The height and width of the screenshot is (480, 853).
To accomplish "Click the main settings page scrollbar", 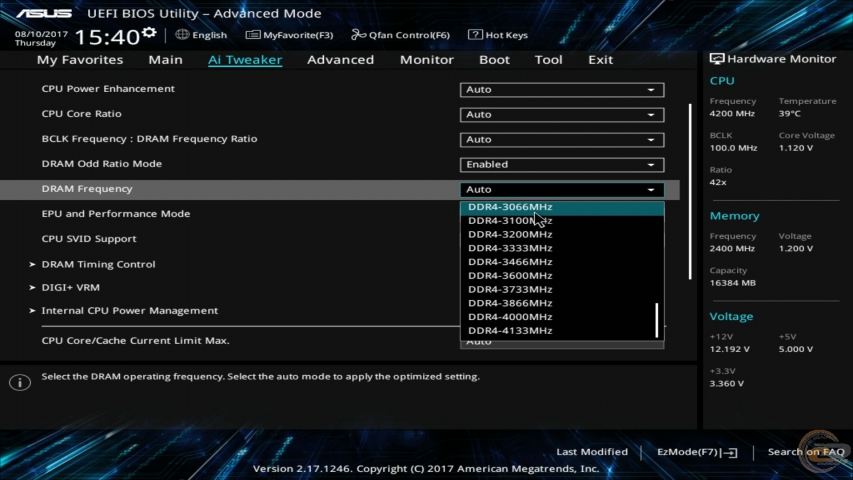I will 690,192.
